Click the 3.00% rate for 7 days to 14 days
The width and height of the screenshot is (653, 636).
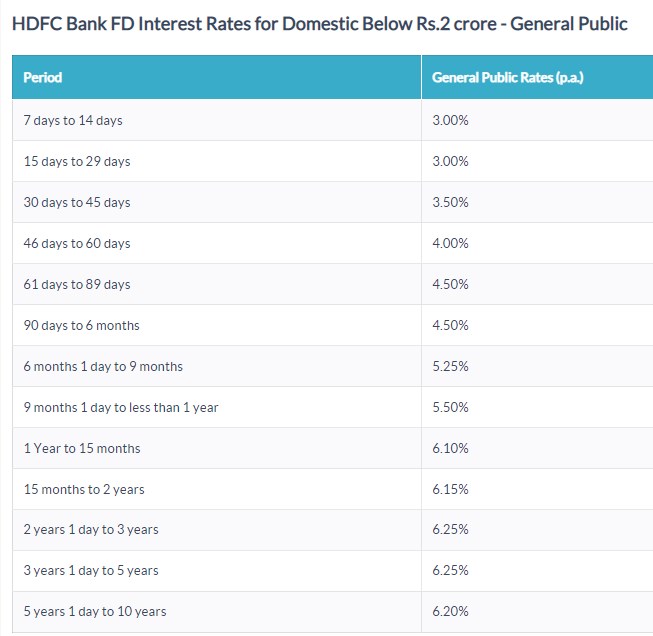click(x=450, y=120)
